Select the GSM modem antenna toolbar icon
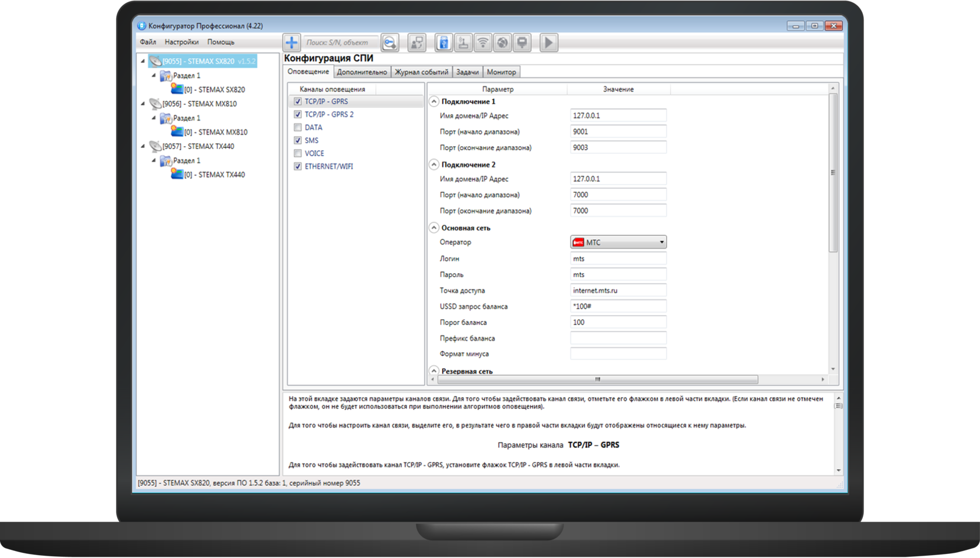Viewport: 980px width, 558px height. pyautogui.click(x=463, y=43)
